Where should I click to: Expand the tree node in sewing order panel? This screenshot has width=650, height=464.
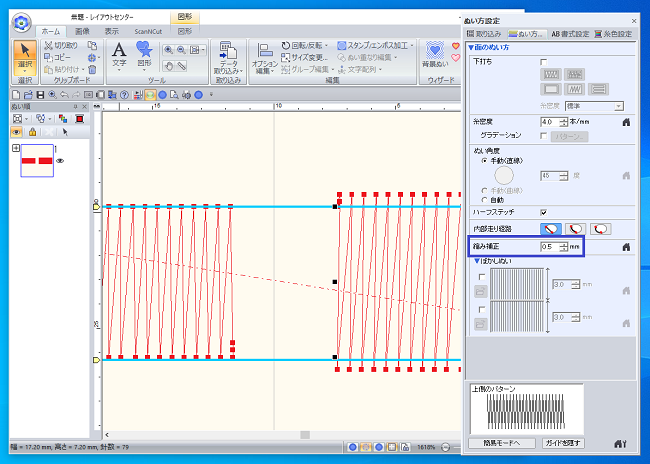click(16, 148)
